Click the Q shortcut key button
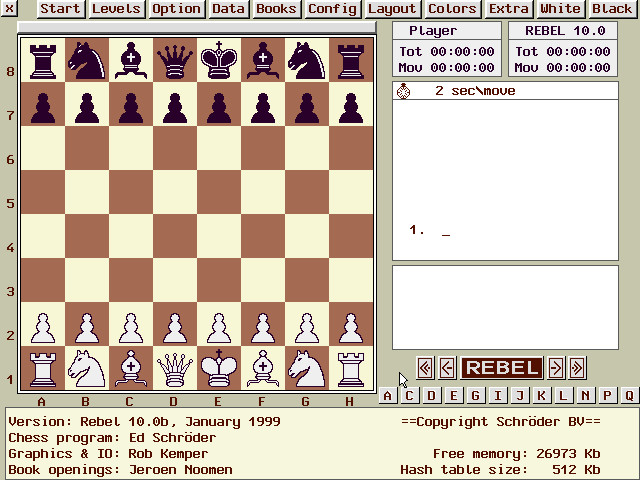640x480 pixels. click(x=629, y=396)
